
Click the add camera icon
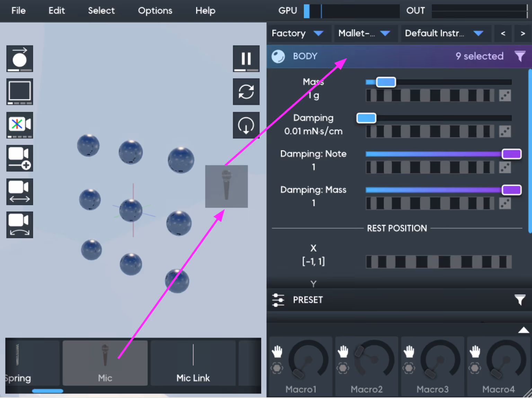click(20, 158)
